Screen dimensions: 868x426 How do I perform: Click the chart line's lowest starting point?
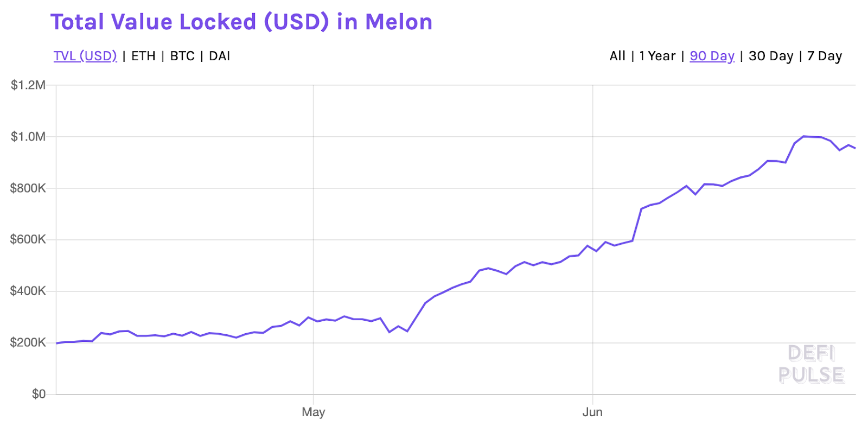pos(56,343)
